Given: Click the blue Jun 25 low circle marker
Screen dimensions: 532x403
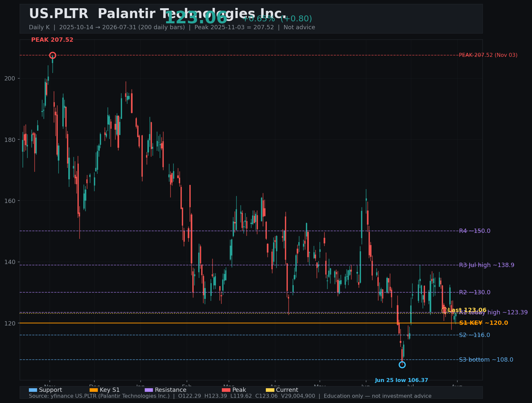Looking at the screenshot, I should point(402,365).
